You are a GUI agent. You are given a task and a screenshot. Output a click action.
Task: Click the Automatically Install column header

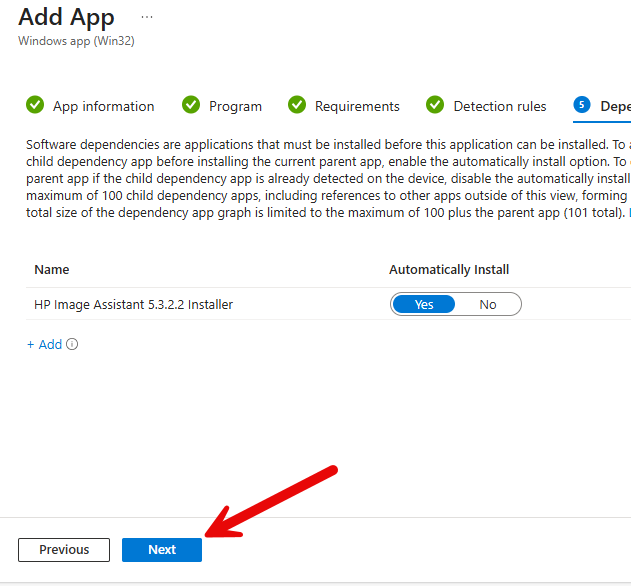(x=449, y=270)
